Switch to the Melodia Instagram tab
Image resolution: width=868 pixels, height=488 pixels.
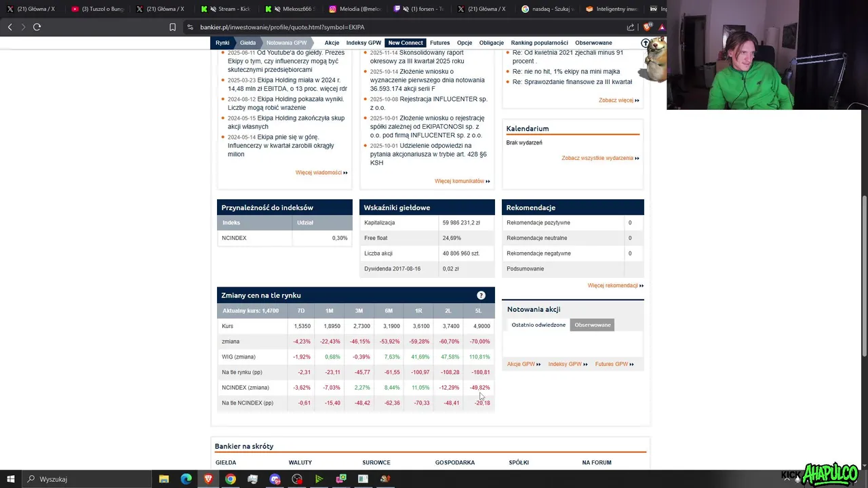355,9
